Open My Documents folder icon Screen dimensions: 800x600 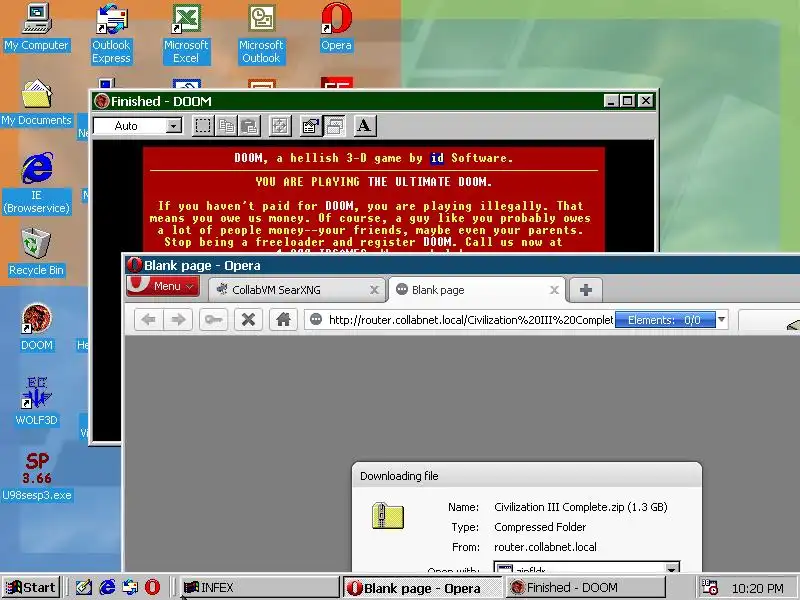(x=36, y=102)
